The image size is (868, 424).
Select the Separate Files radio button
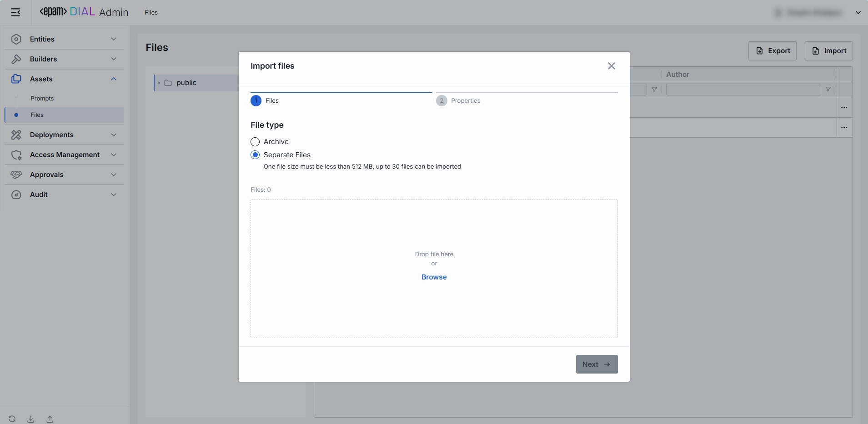click(x=255, y=155)
